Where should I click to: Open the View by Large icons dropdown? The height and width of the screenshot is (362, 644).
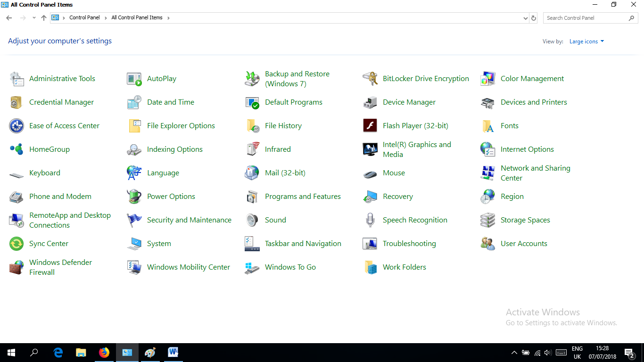(x=586, y=41)
